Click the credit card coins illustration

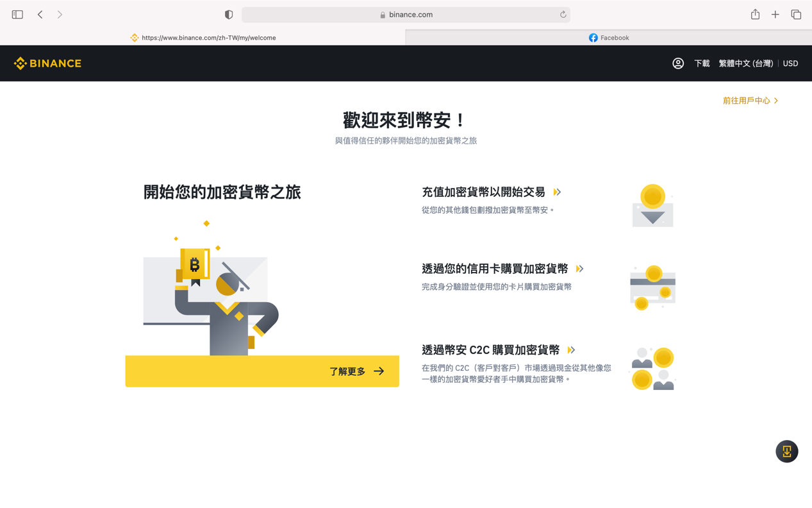click(652, 287)
